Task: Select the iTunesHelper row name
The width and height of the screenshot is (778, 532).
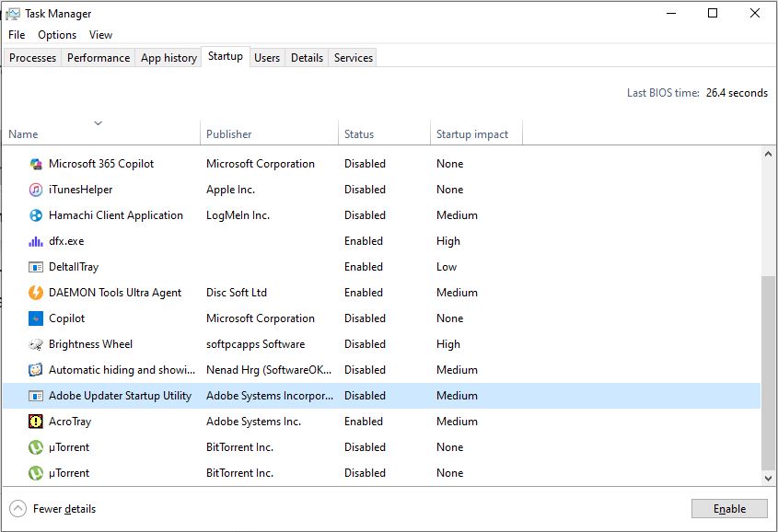Action: click(x=80, y=190)
